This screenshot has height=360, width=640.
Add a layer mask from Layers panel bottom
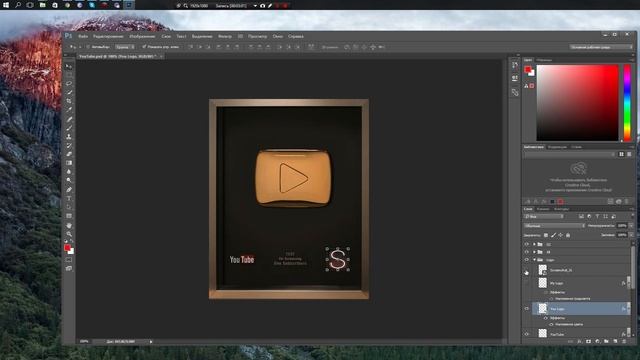click(x=588, y=341)
